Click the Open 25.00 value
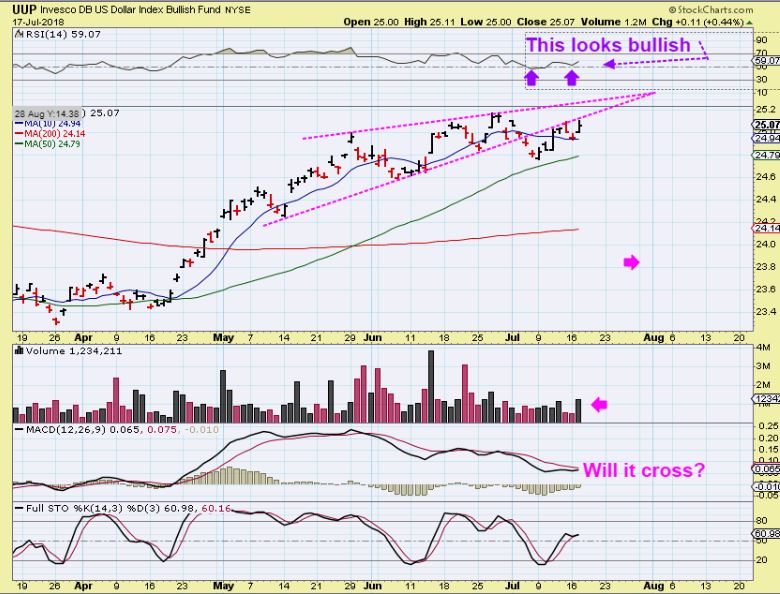Screen dimensions: 780x594 [371, 22]
